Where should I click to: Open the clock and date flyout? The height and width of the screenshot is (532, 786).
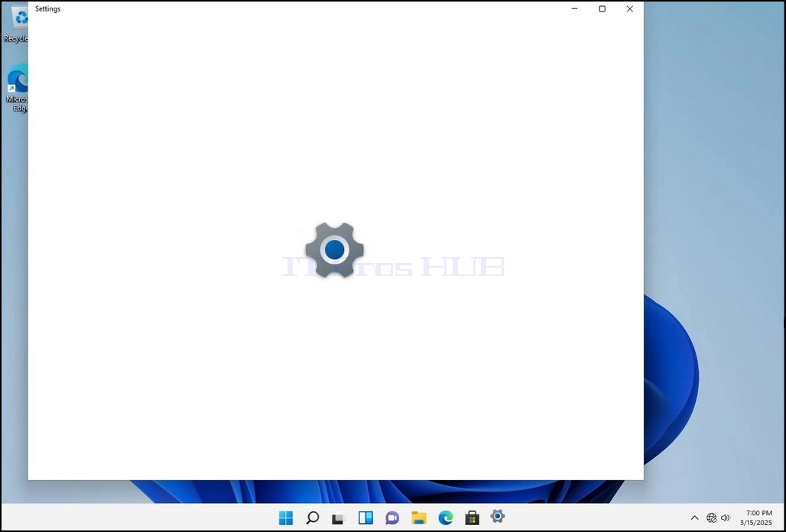click(x=756, y=518)
